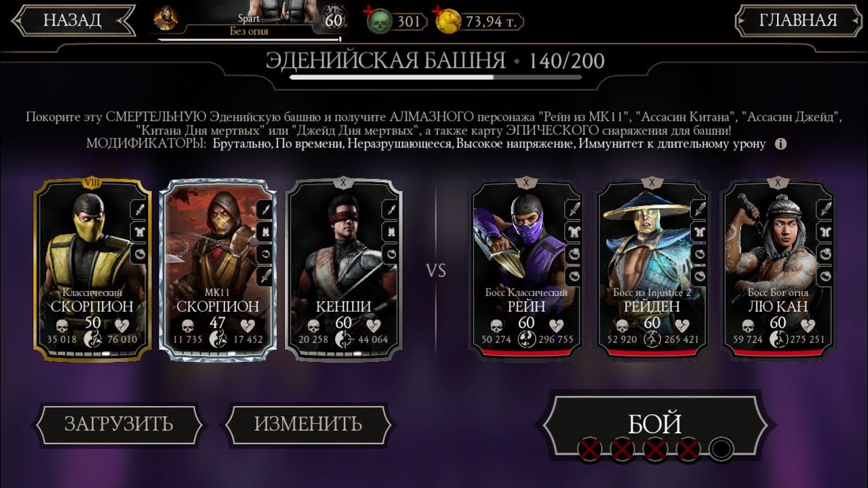Viewport: 868px width, 488px height.
Task: Tap Boss Liu Kang's weapon equipment icon
Action: 824,209
